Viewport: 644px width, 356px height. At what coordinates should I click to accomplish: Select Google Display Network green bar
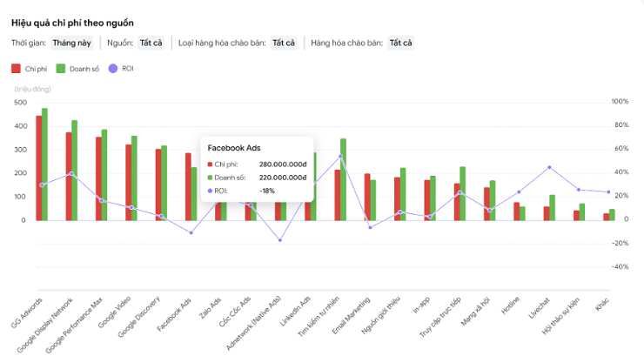(x=74, y=171)
